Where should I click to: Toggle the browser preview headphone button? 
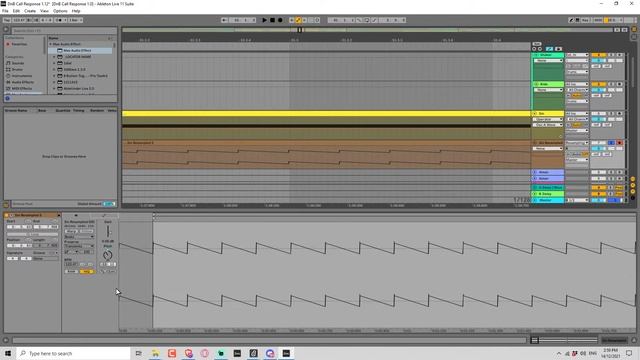tap(7, 98)
